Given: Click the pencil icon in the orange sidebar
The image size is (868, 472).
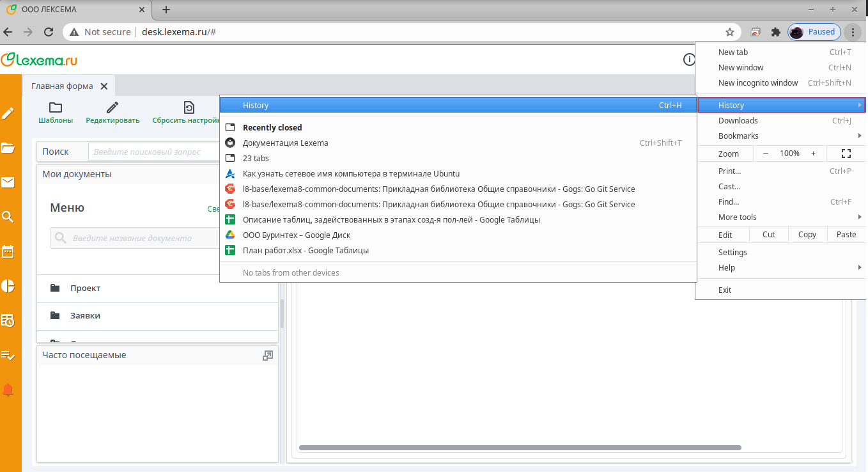Looking at the screenshot, I should [8, 113].
